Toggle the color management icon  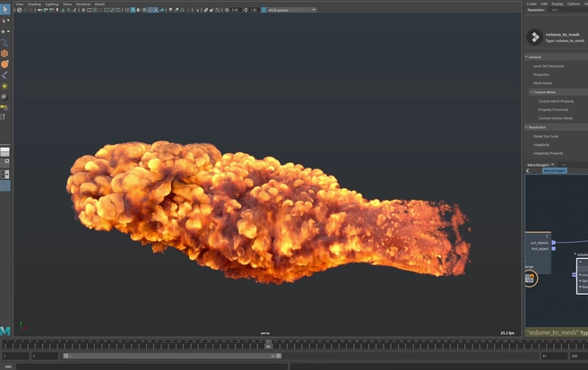point(264,10)
